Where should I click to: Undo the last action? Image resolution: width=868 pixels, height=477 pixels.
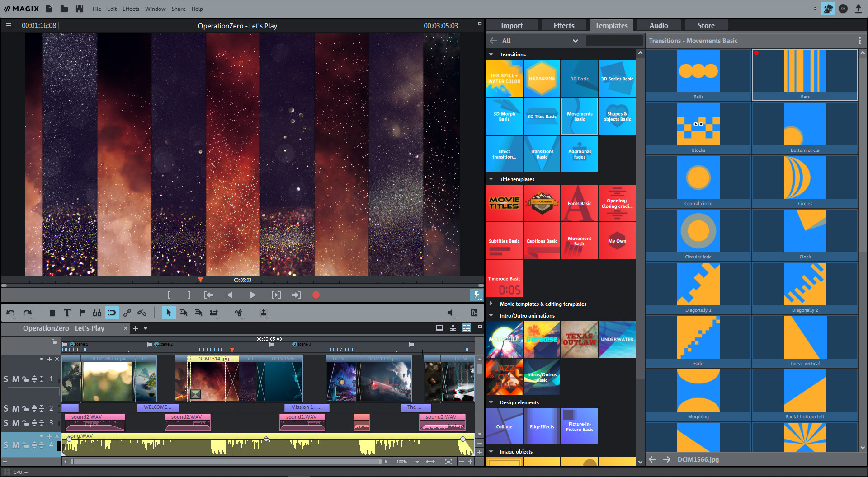[x=11, y=313]
